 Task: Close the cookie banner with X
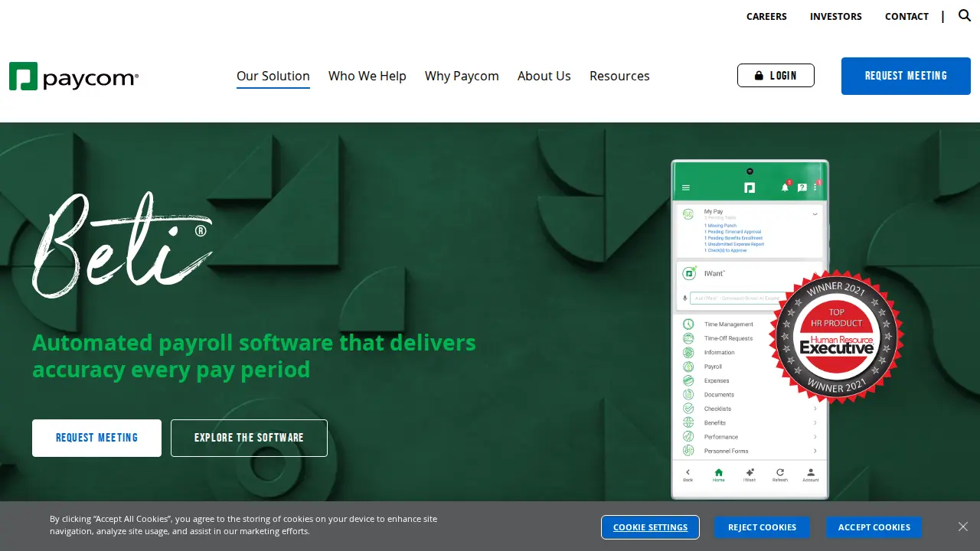[x=963, y=527]
